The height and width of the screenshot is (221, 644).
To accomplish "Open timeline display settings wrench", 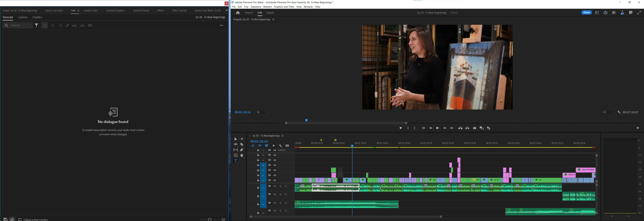I will click(280, 146).
